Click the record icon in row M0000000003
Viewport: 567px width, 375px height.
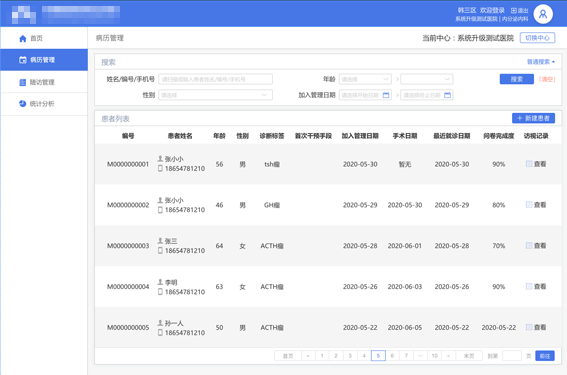tap(529, 246)
